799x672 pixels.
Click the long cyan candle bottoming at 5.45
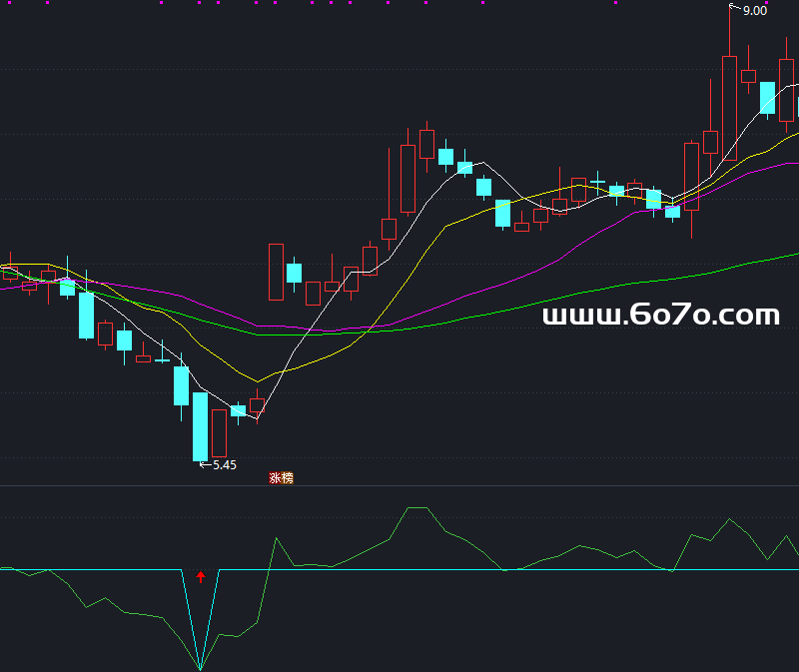click(201, 427)
